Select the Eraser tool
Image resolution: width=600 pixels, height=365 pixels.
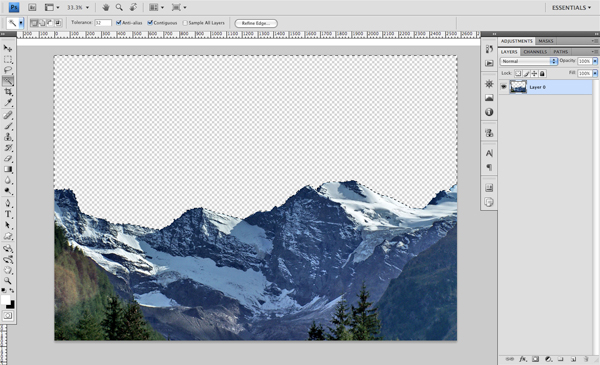(x=8, y=158)
